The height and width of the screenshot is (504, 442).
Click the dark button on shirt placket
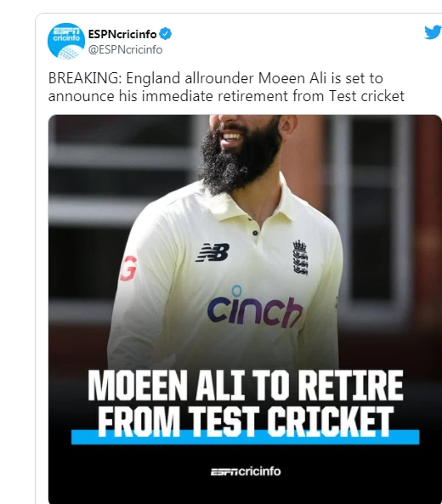point(255,233)
